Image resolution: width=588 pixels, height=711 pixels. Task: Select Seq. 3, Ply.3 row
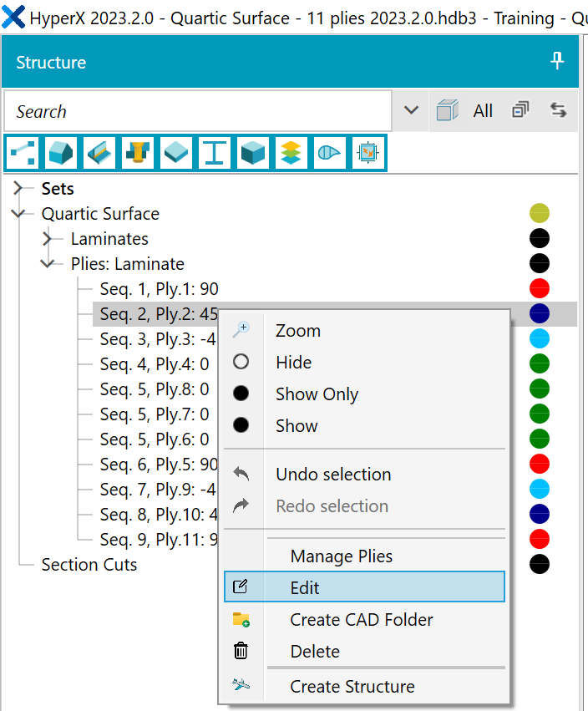point(158,339)
